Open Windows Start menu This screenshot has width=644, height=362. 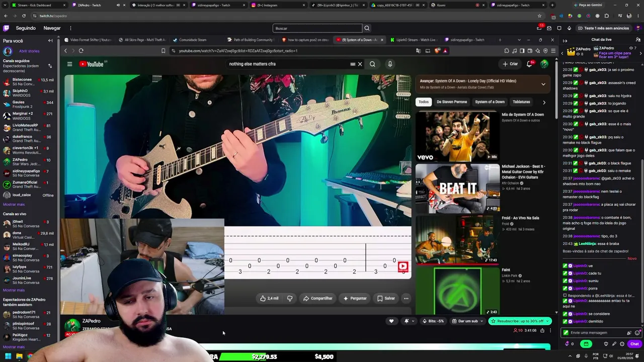click(8, 356)
